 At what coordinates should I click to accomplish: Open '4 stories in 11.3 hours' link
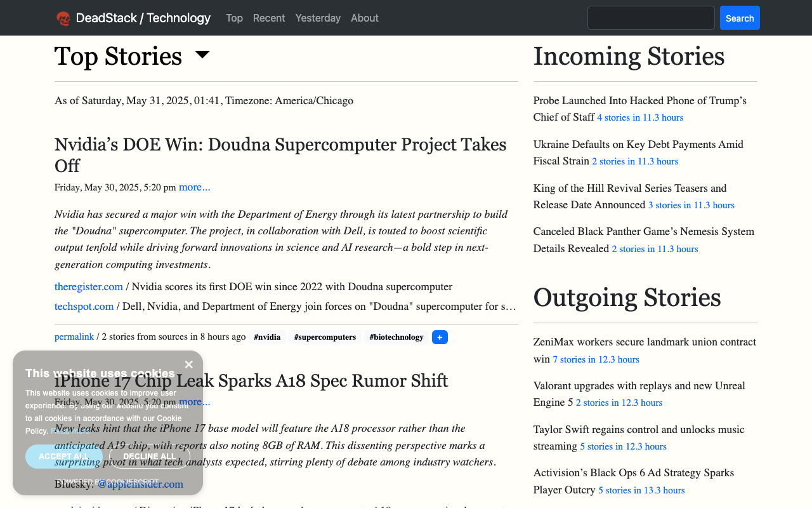coord(640,117)
